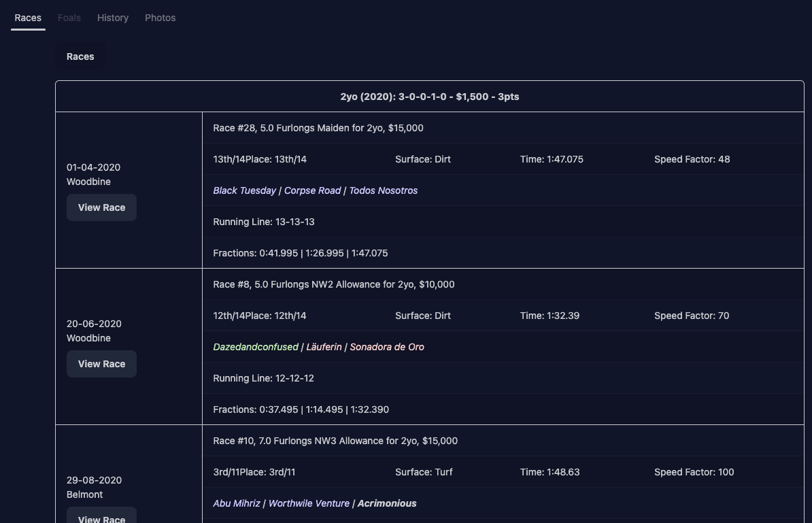Click the Todos Nosotros horse link
Image resolution: width=812 pixels, height=523 pixels.
pos(383,190)
